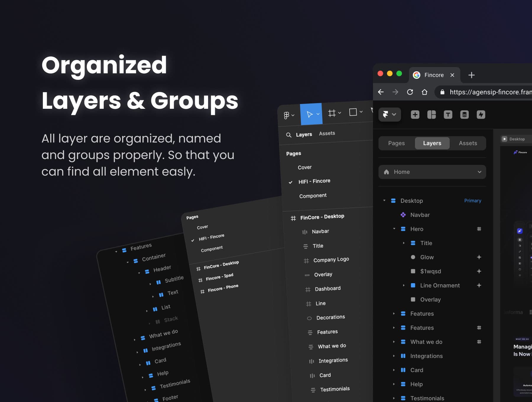Click the Primary breakpoint label
Screen dimensions: 532x402
(472, 201)
